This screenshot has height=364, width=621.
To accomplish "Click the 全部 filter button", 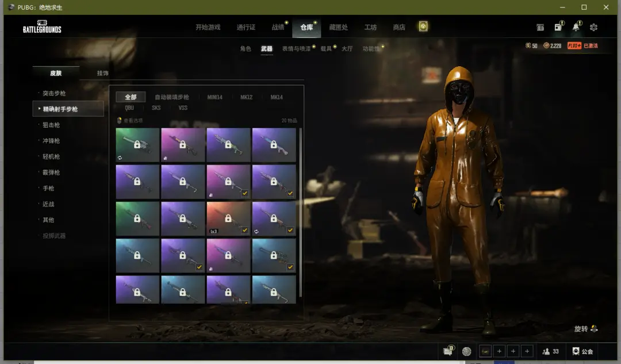I will pos(131,97).
